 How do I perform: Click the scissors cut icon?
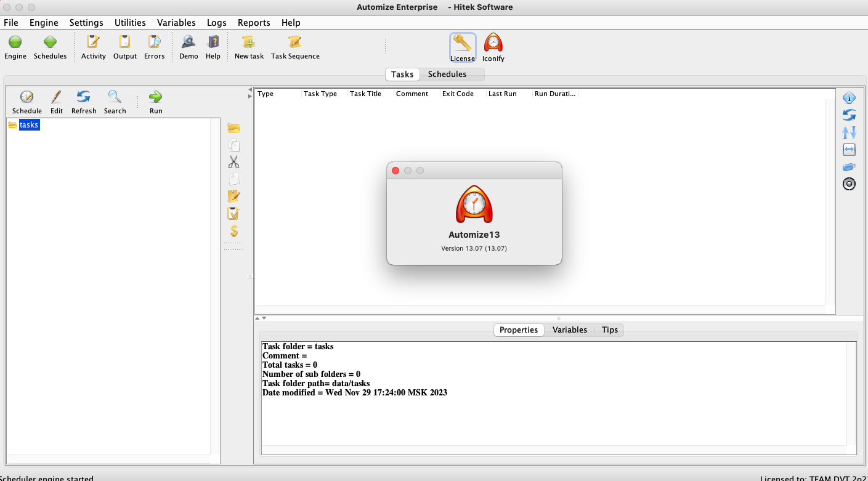click(233, 162)
